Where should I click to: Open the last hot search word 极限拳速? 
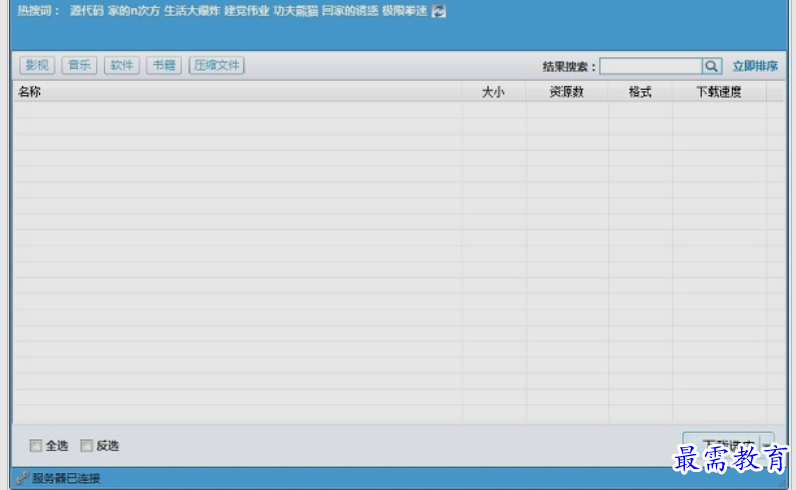405,11
